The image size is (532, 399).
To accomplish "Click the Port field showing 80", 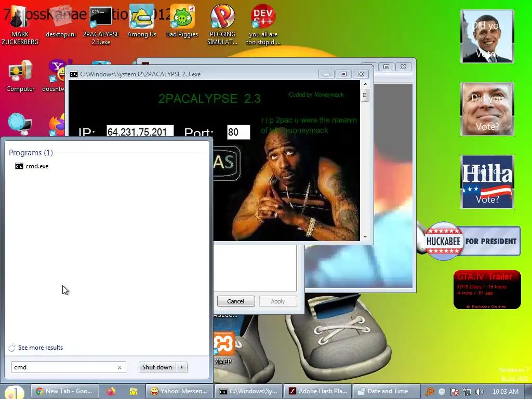I will click(238, 132).
